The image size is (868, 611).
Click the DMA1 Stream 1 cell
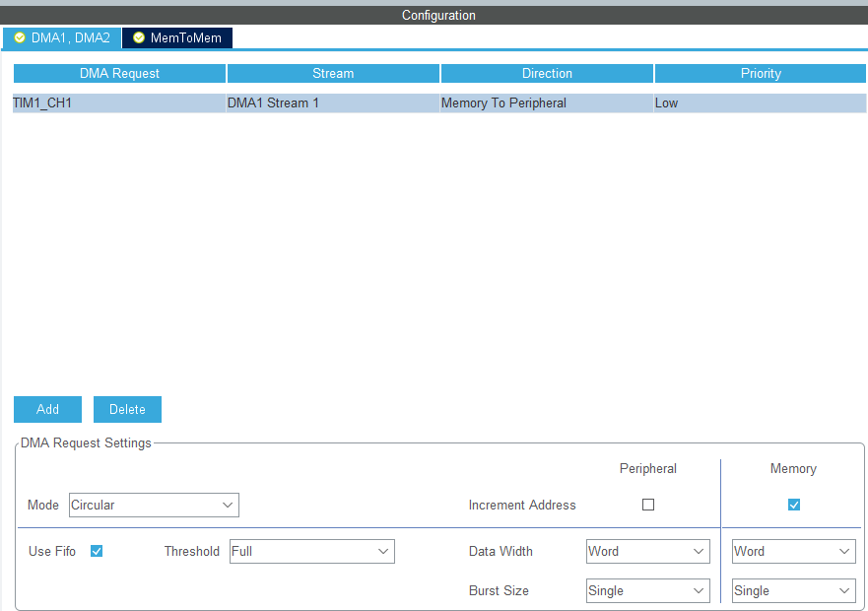(x=333, y=103)
